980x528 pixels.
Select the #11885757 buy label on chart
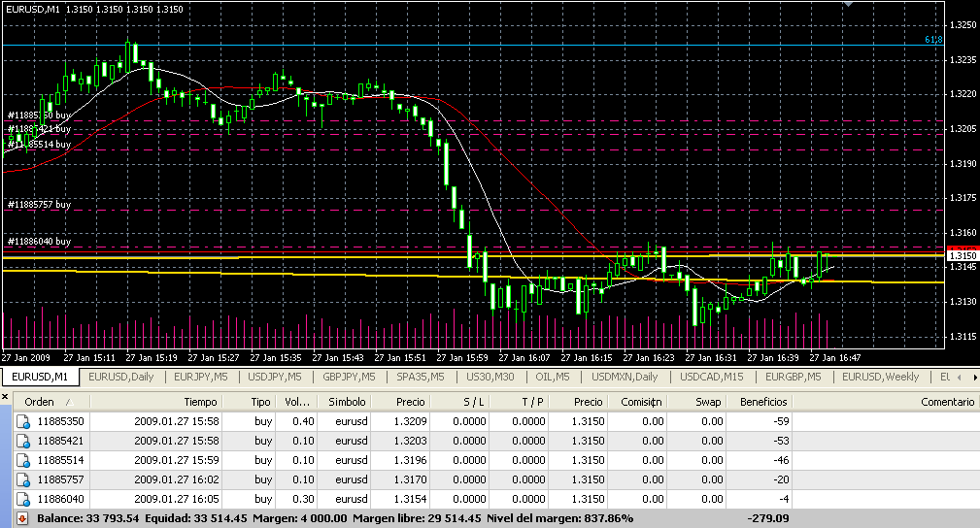click(39, 205)
